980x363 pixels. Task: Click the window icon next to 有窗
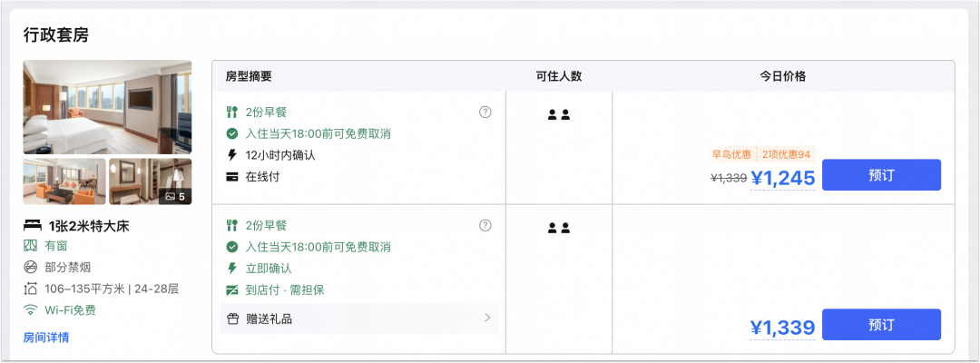click(30, 246)
